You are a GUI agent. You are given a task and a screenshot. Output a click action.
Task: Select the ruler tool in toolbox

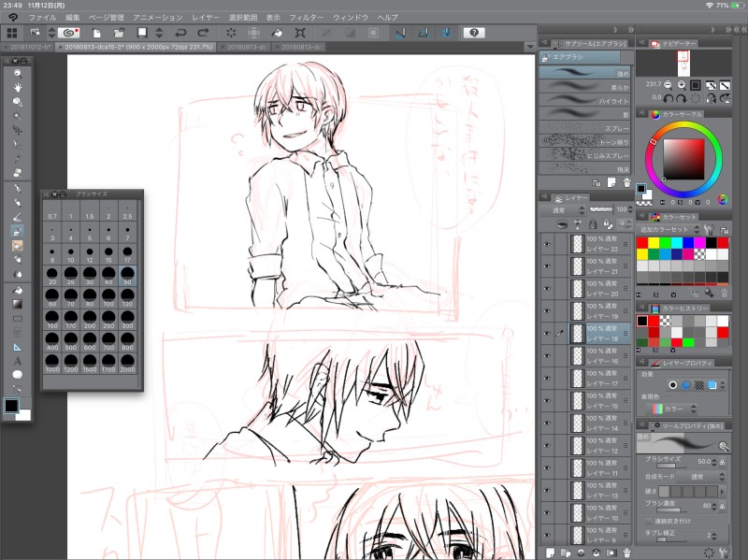(18, 347)
